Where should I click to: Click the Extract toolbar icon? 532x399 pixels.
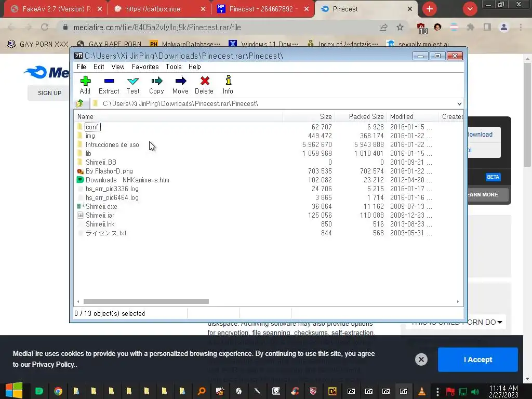[x=109, y=85]
